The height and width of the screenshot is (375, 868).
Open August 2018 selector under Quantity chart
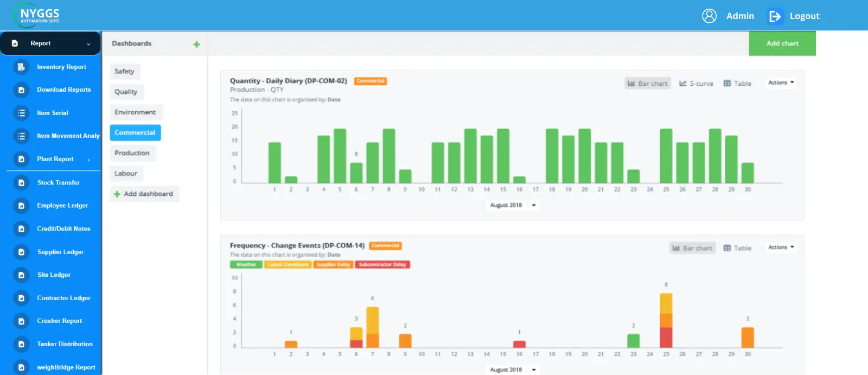pyautogui.click(x=513, y=205)
